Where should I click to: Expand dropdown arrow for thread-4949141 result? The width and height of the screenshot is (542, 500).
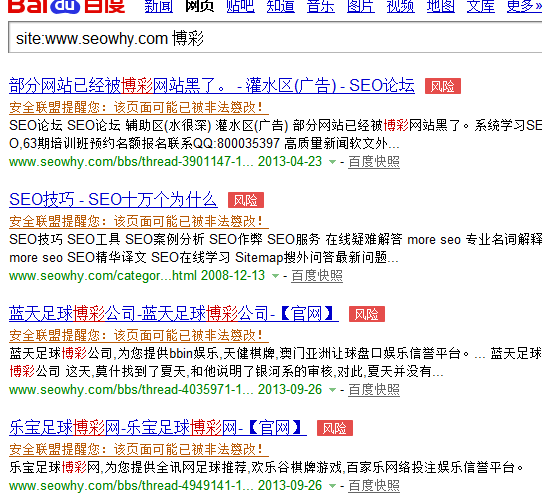coord(332,486)
